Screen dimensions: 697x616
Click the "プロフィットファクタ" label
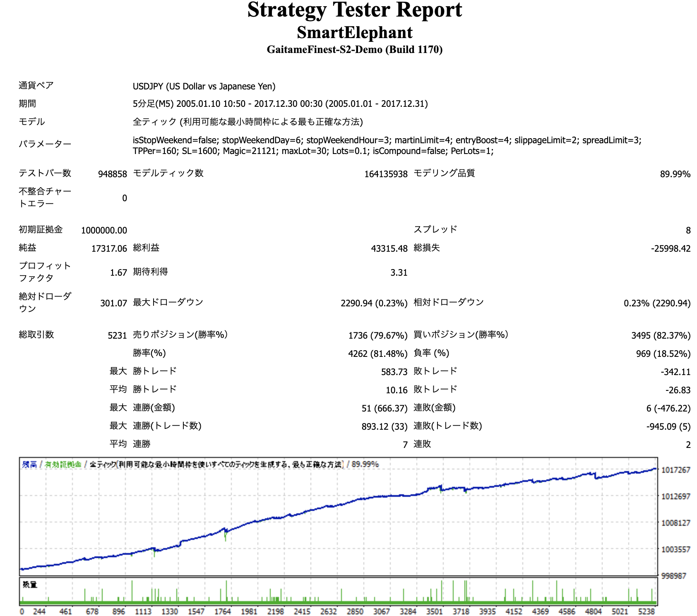45,272
